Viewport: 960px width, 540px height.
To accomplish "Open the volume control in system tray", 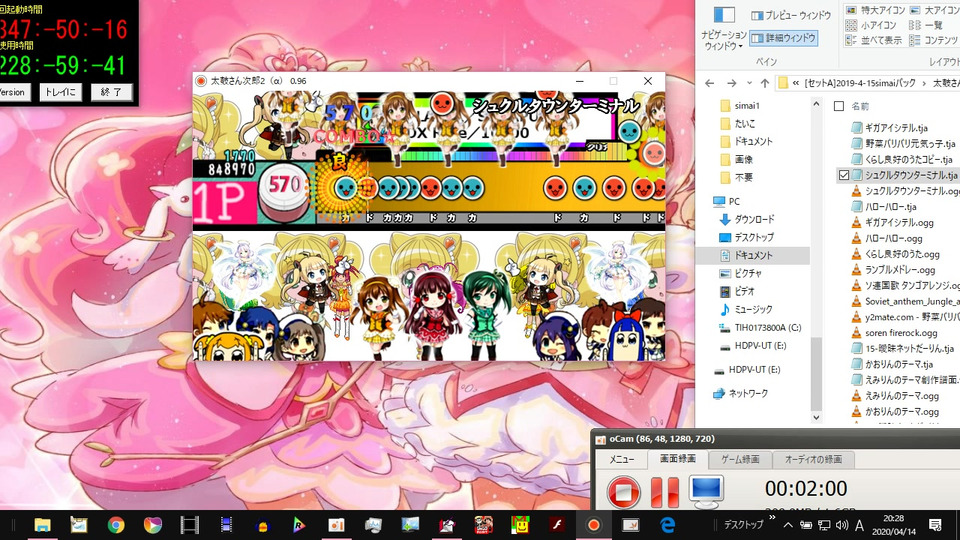I will tap(842, 525).
